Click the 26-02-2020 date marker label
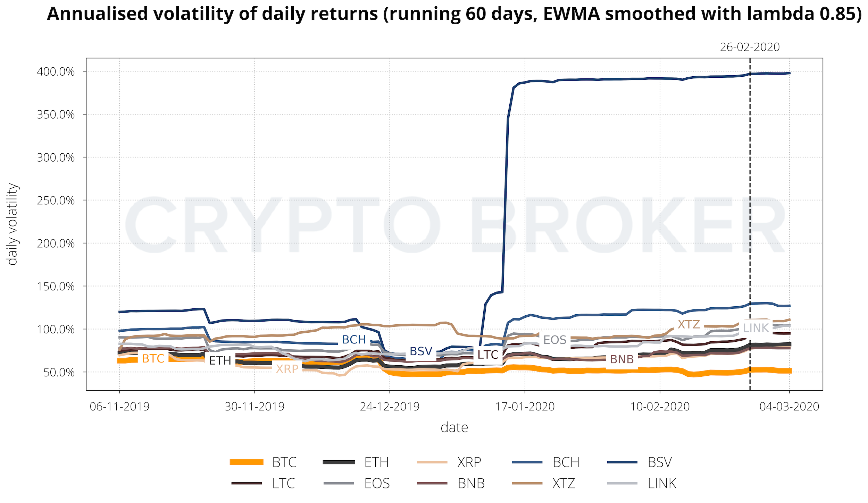 click(x=750, y=47)
